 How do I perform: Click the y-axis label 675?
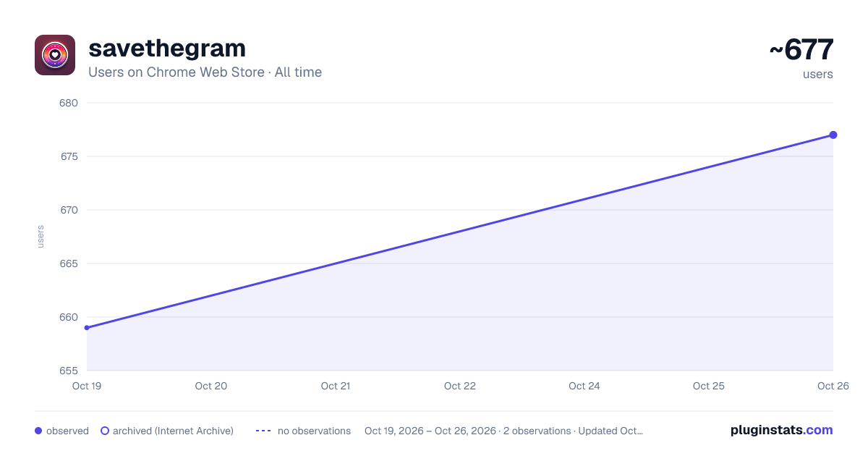pyautogui.click(x=68, y=156)
